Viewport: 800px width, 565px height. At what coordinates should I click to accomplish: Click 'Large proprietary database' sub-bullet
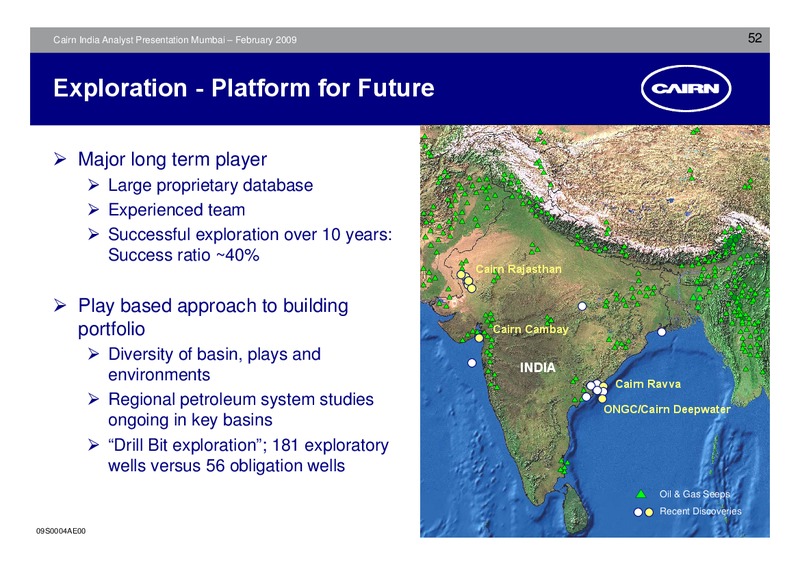pyautogui.click(x=210, y=185)
